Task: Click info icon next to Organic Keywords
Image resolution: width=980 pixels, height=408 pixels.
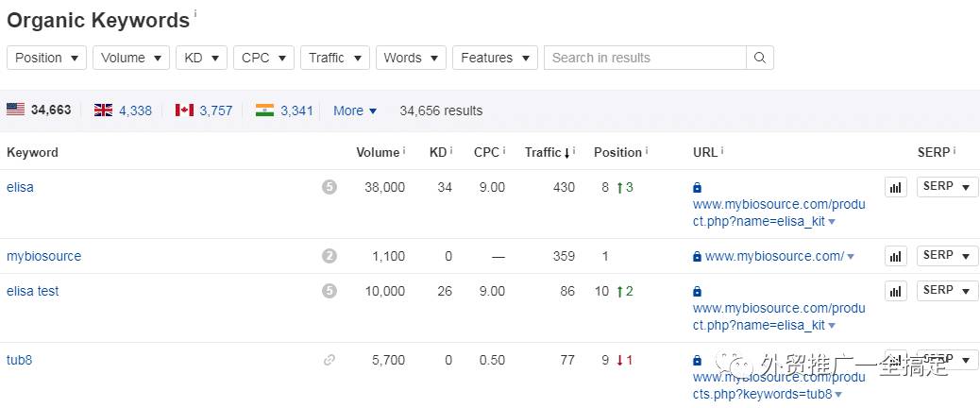Action: (195, 12)
